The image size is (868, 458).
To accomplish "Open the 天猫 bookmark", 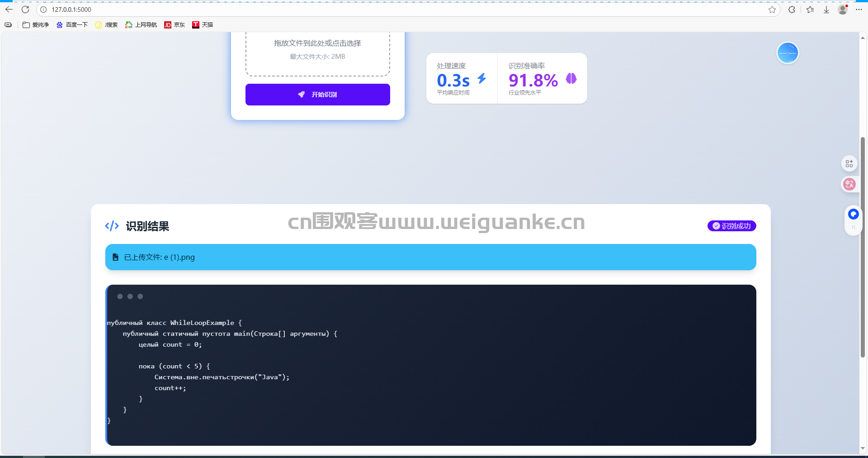I will pos(203,25).
